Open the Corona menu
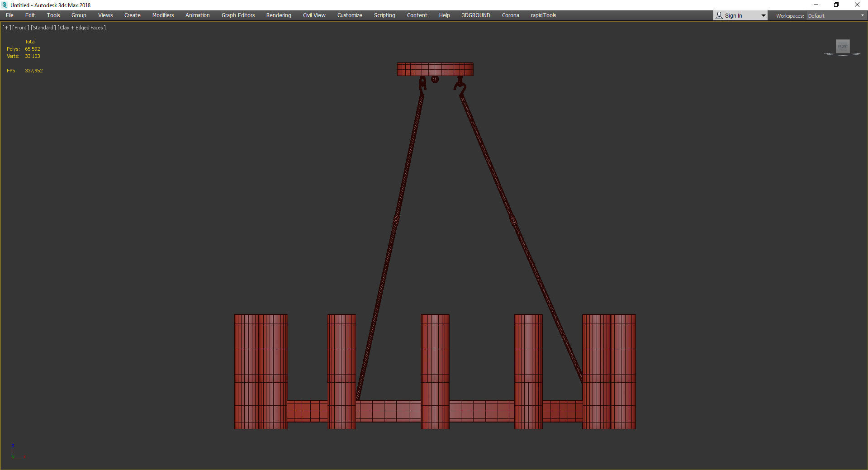 [x=511, y=15]
